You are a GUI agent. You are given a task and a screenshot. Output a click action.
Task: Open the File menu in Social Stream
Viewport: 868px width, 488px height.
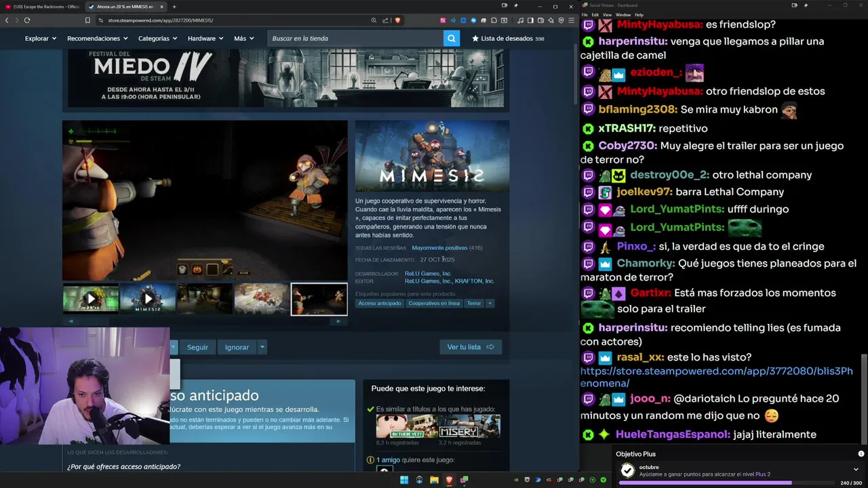[585, 15]
